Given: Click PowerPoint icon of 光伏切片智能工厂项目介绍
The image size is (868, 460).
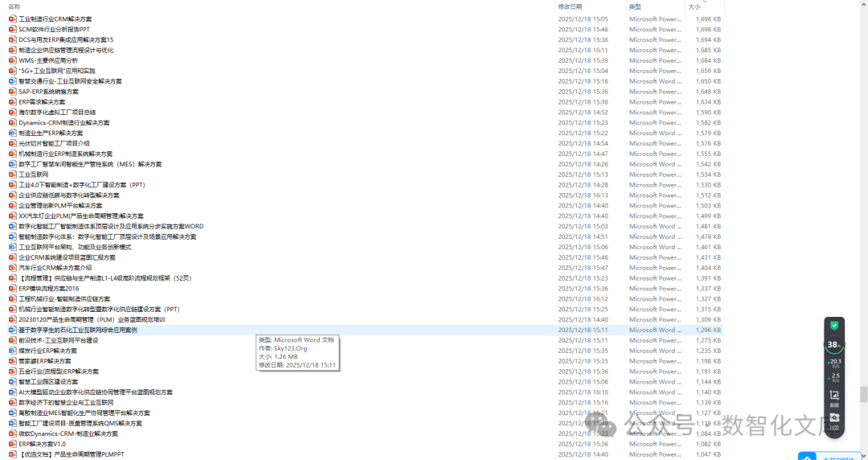Looking at the screenshot, I should click(13, 143).
